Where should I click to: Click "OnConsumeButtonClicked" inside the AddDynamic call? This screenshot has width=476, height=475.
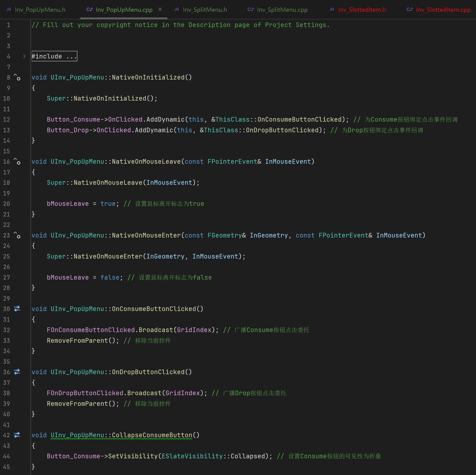pos(300,119)
